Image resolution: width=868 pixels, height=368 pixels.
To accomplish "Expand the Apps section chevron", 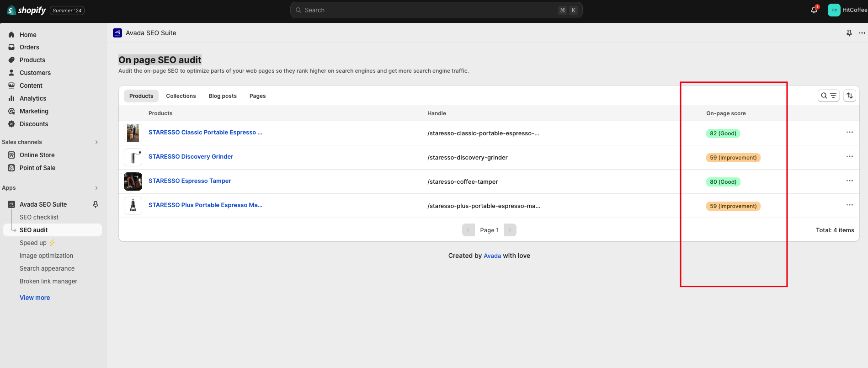I will [x=96, y=188].
